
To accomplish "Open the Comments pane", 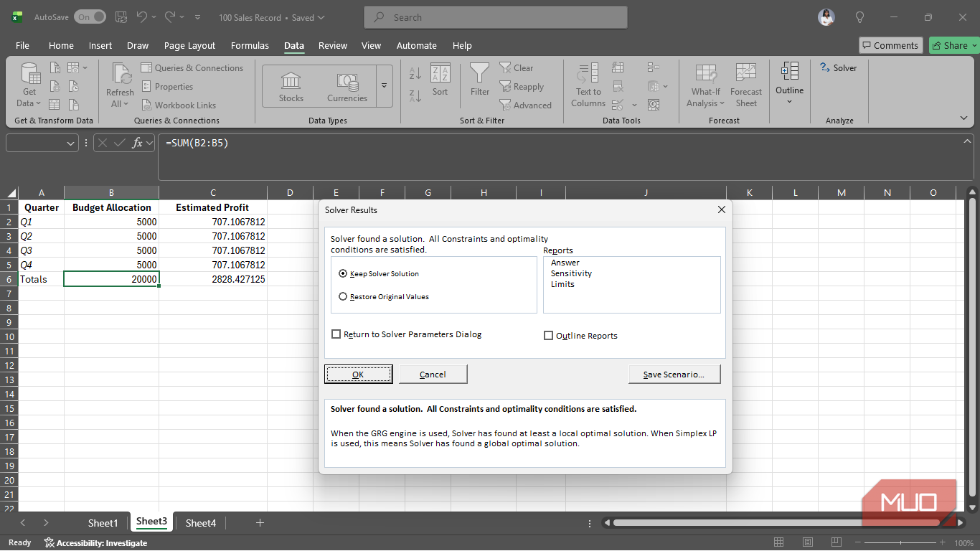I will point(890,45).
